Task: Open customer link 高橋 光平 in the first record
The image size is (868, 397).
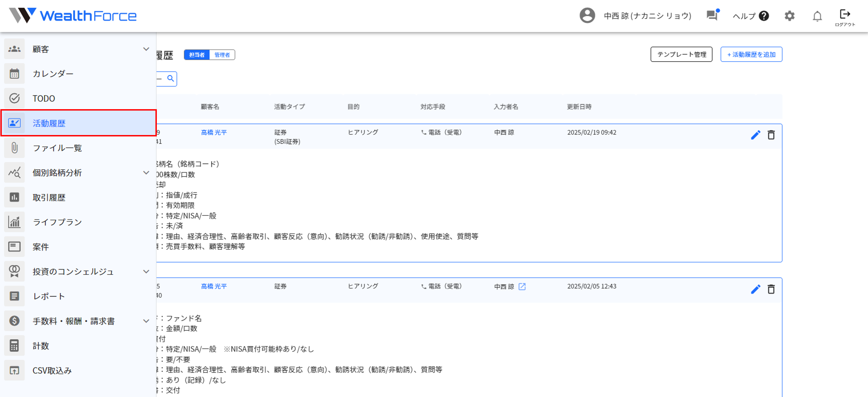Action: (x=214, y=132)
